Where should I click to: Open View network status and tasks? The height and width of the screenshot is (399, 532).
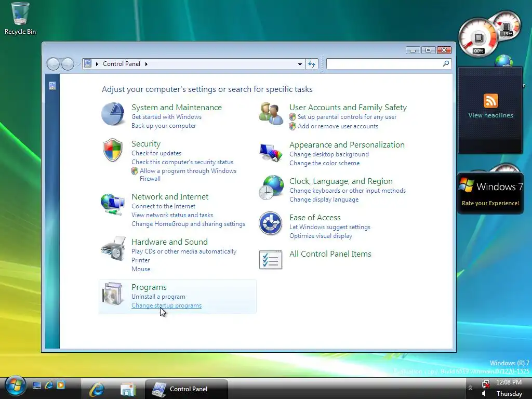click(x=172, y=215)
